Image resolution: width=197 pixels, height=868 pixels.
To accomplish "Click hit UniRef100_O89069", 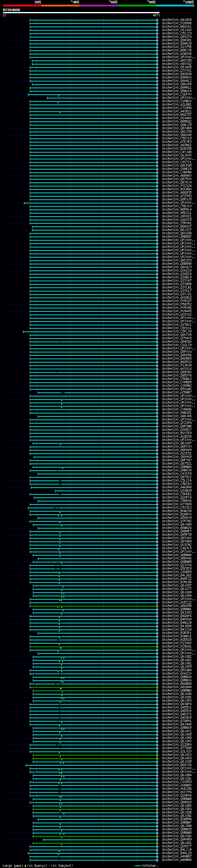I will tap(177, 457).
